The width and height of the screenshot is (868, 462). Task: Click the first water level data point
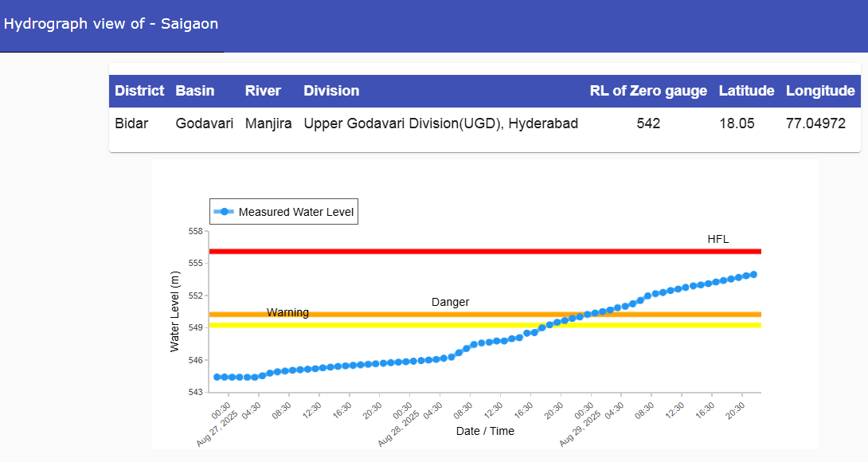tap(217, 378)
